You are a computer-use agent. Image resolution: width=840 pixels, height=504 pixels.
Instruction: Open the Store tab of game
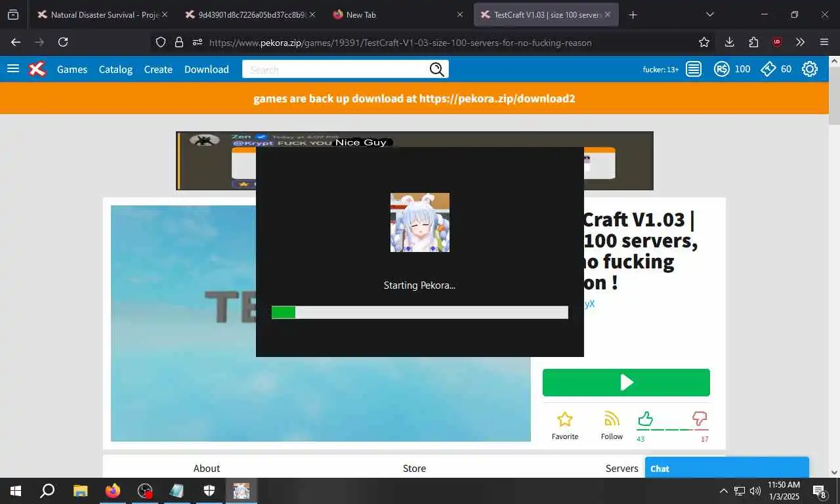[x=414, y=468]
